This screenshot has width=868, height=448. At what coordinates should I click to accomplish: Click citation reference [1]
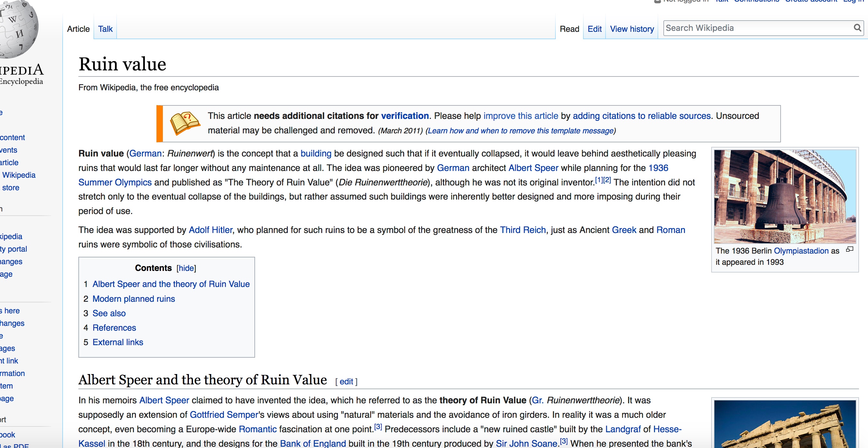[599, 180]
